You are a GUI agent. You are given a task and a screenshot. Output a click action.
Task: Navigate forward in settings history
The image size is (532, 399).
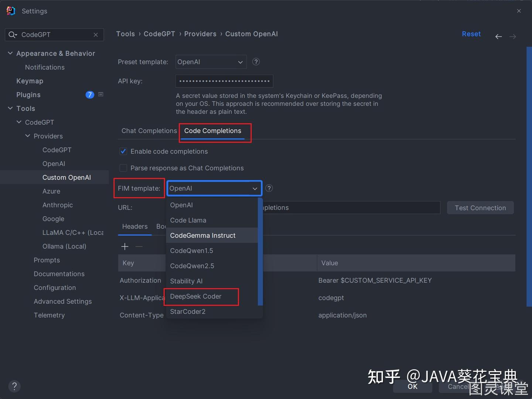(x=513, y=36)
